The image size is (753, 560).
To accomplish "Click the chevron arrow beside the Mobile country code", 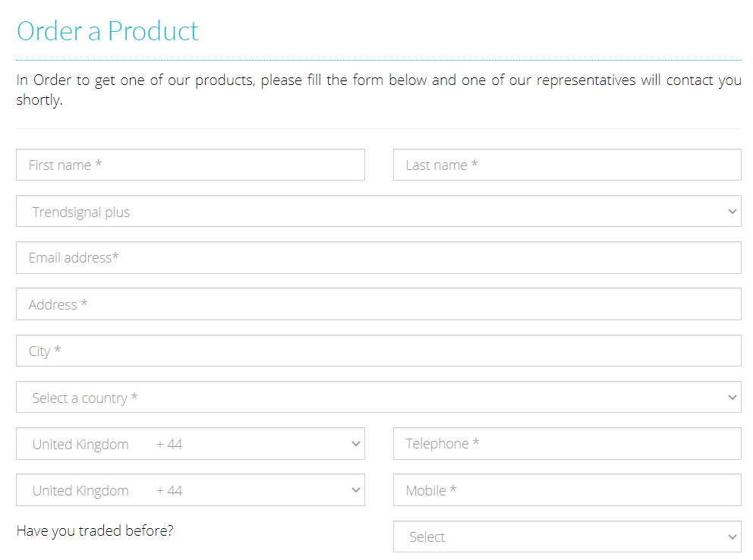I will pyautogui.click(x=355, y=490).
